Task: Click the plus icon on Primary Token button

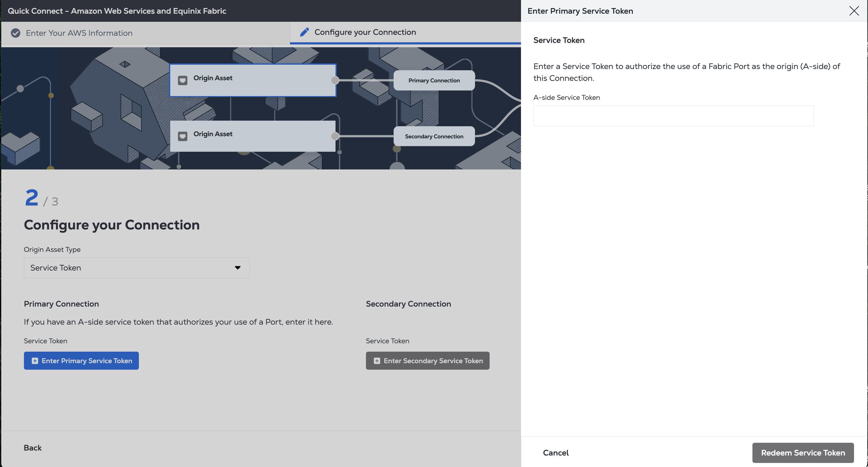Action: pos(35,361)
